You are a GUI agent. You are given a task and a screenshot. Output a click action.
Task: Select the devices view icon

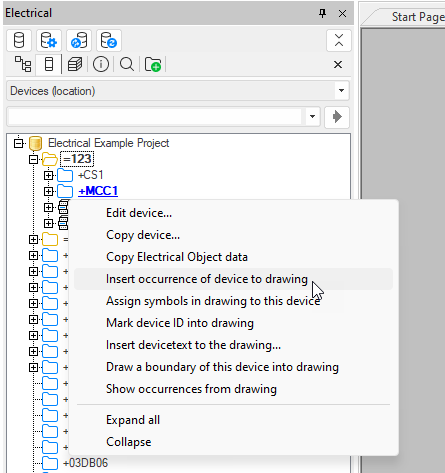49,64
